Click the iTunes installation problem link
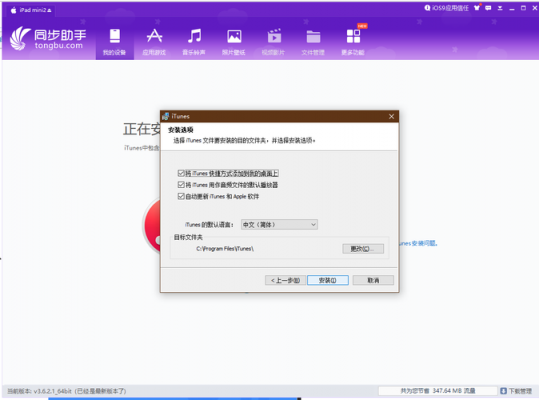 coord(418,243)
